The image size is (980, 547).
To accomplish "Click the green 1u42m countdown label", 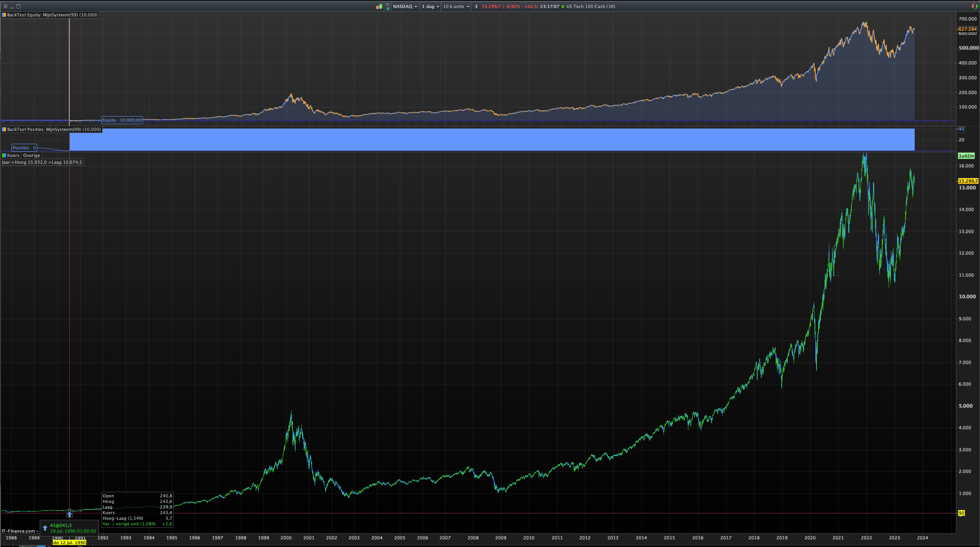I will (966, 156).
